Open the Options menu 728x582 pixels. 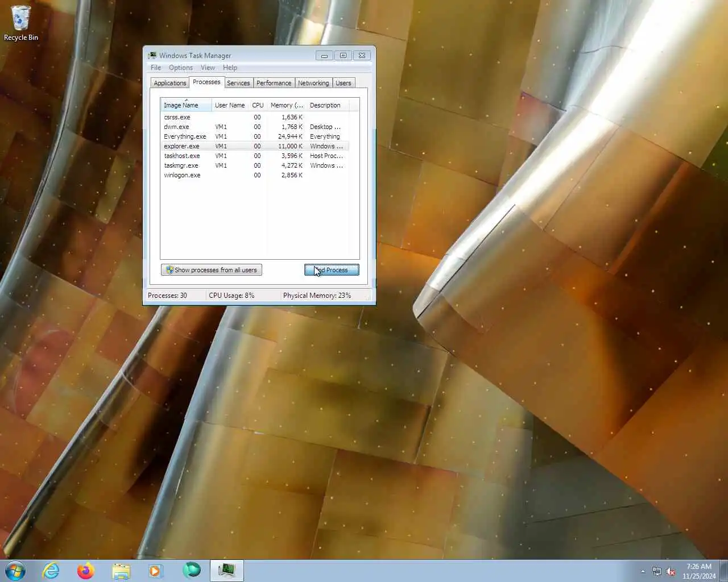[181, 68]
